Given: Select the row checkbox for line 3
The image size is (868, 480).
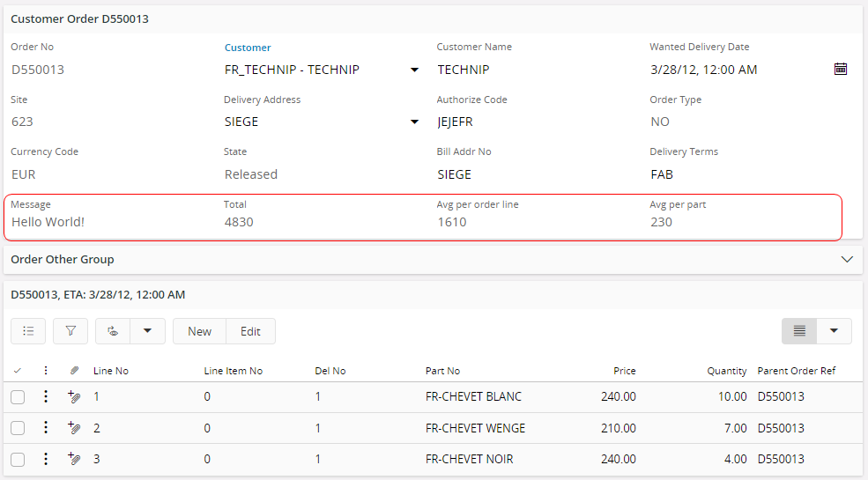Looking at the screenshot, I should click(18, 459).
